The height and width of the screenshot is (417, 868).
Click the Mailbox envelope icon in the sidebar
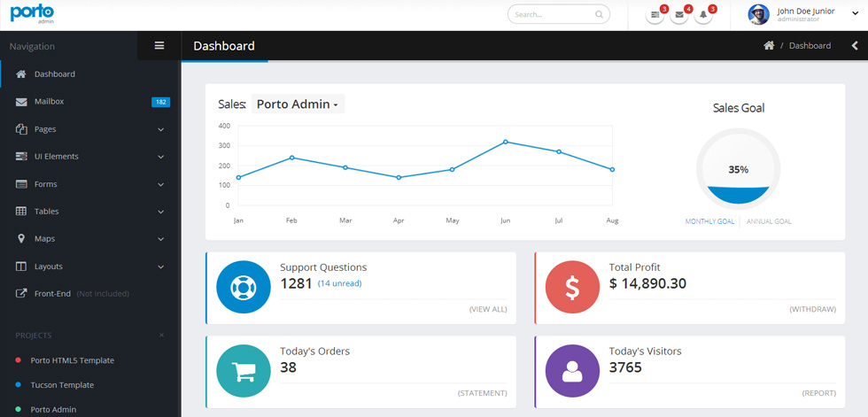tap(21, 102)
